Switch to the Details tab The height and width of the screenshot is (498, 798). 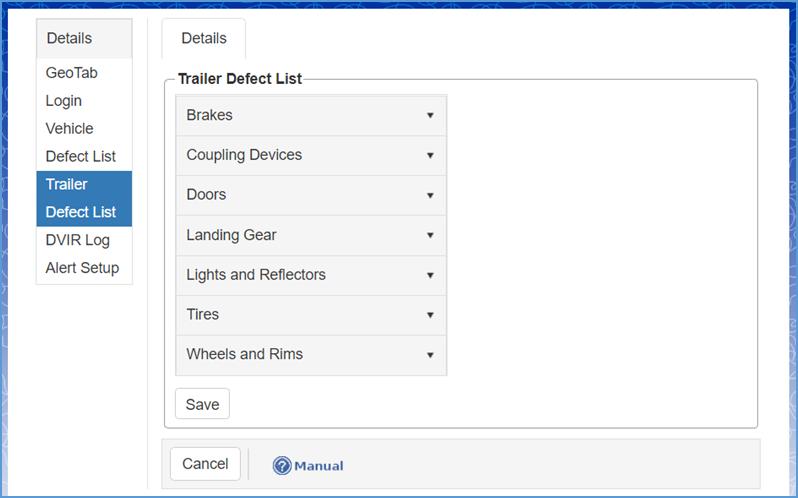click(204, 39)
